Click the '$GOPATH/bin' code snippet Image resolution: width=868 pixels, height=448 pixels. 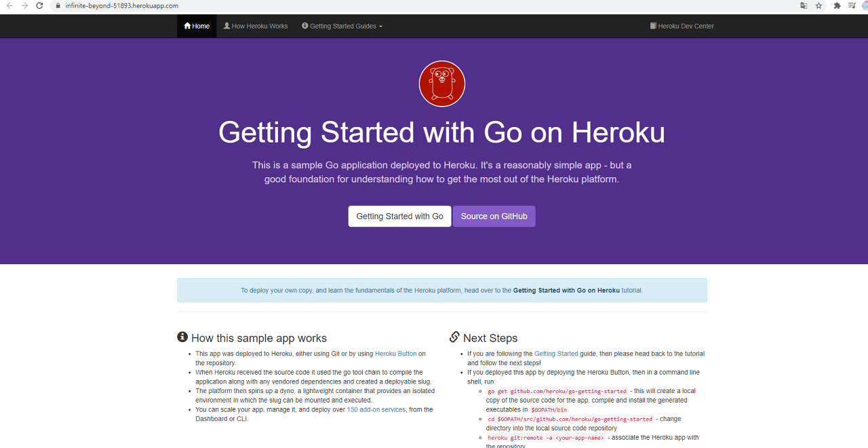[549, 410]
